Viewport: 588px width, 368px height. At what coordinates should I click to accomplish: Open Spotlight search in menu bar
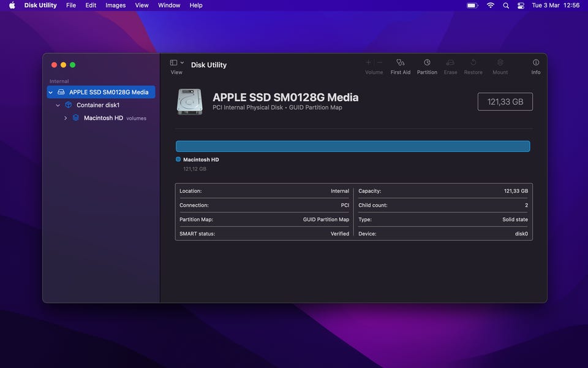pos(506,6)
